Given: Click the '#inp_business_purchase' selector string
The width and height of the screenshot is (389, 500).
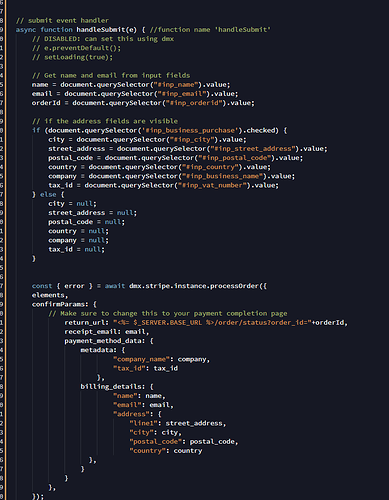Looking at the screenshot, I should pyautogui.click(x=190, y=130).
